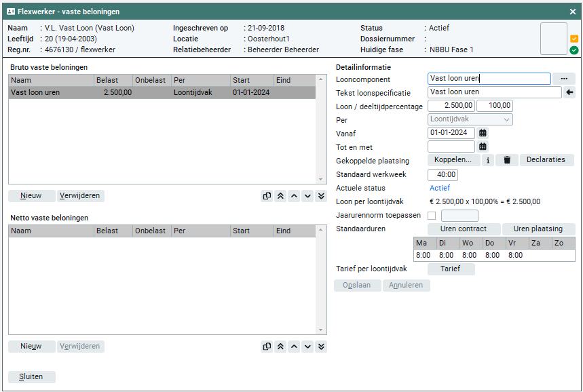Click Nieuw under Netto vaste beloningen

(x=32, y=347)
